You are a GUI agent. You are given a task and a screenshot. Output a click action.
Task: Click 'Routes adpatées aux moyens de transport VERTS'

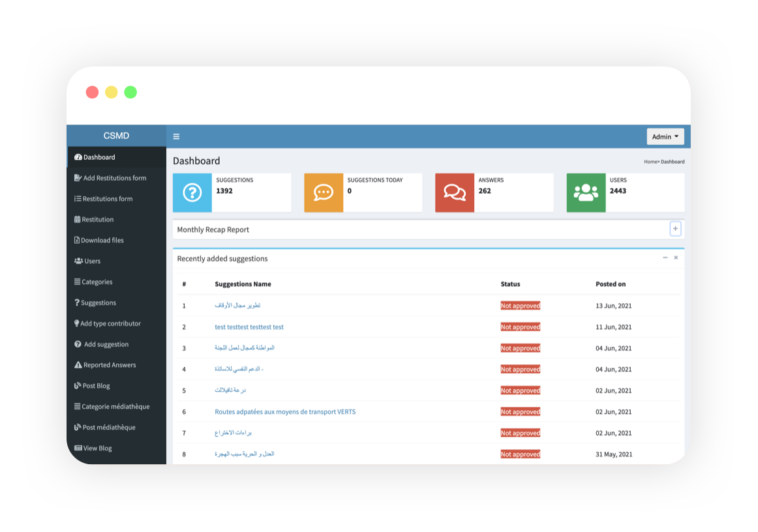(x=285, y=411)
